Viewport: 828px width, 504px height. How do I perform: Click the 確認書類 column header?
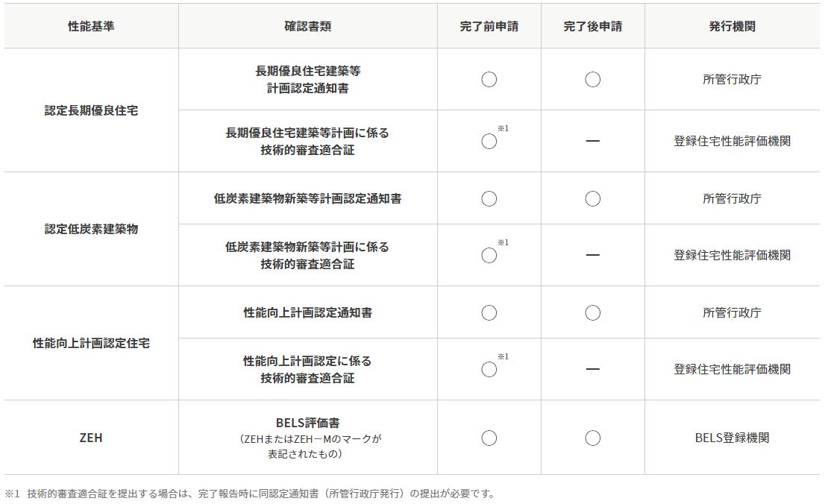coord(307,26)
